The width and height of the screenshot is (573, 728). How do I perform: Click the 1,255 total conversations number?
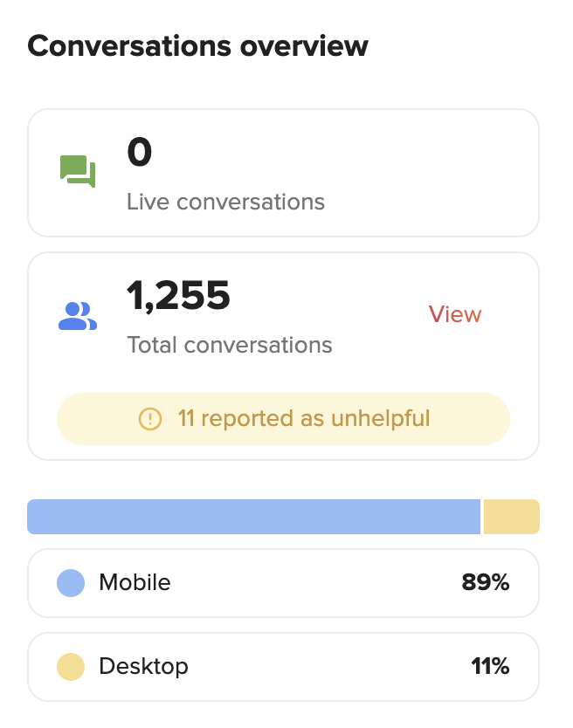(x=178, y=295)
